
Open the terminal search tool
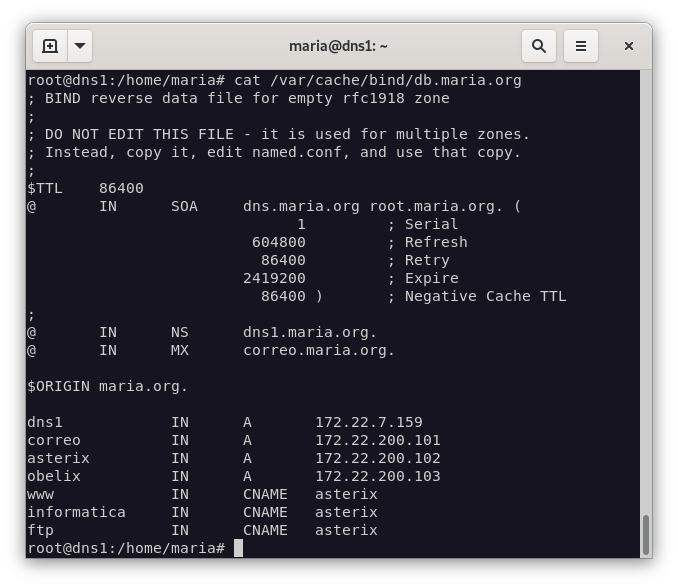[x=538, y=46]
